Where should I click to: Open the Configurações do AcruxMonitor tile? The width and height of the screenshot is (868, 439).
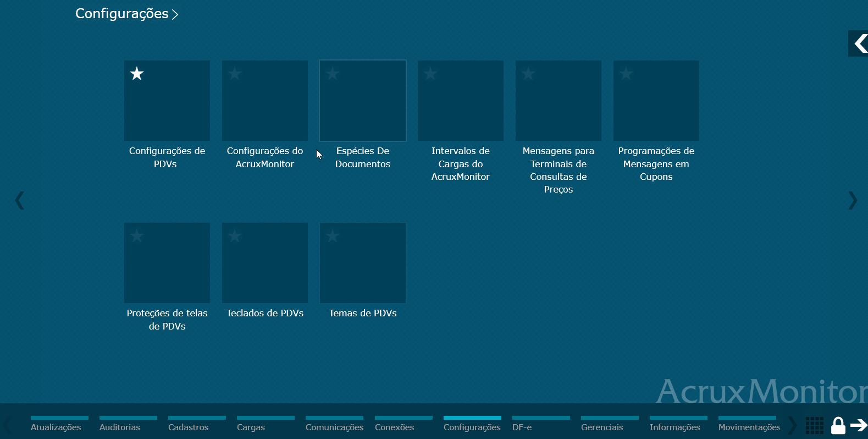(265, 101)
